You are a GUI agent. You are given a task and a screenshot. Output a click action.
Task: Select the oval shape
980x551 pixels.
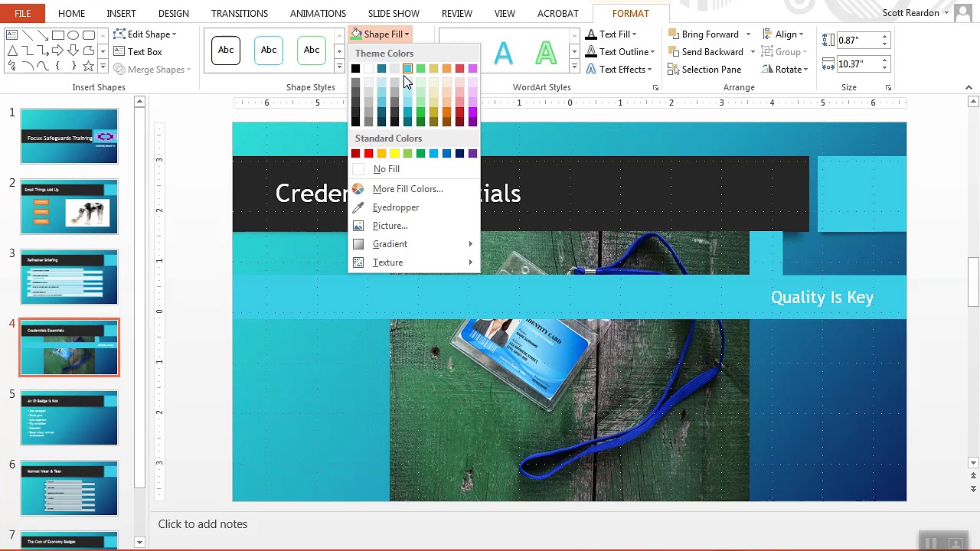click(x=73, y=35)
